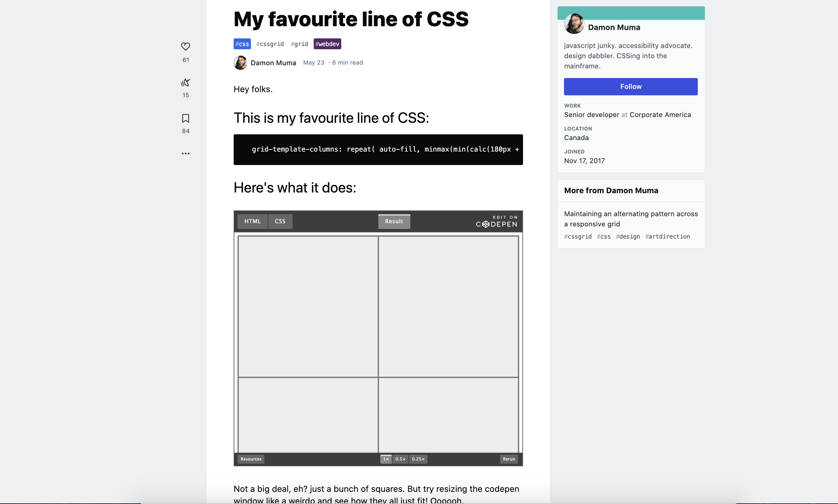Click Damon Muma's profile photo in the sidebar
The width and height of the screenshot is (838, 504).
[x=574, y=23]
